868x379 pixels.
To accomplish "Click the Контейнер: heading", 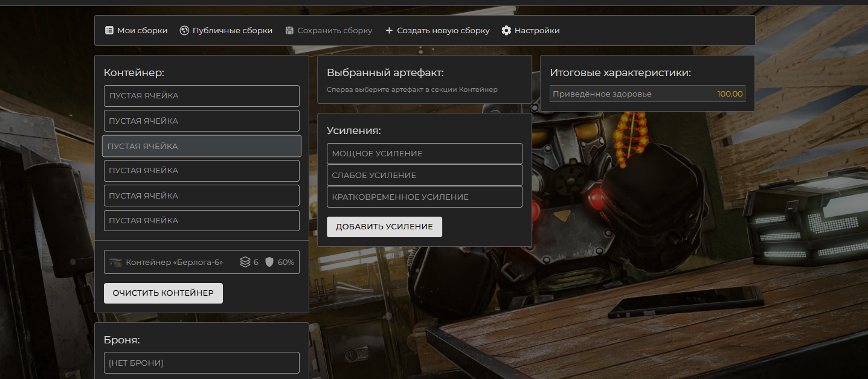I will [x=134, y=73].
